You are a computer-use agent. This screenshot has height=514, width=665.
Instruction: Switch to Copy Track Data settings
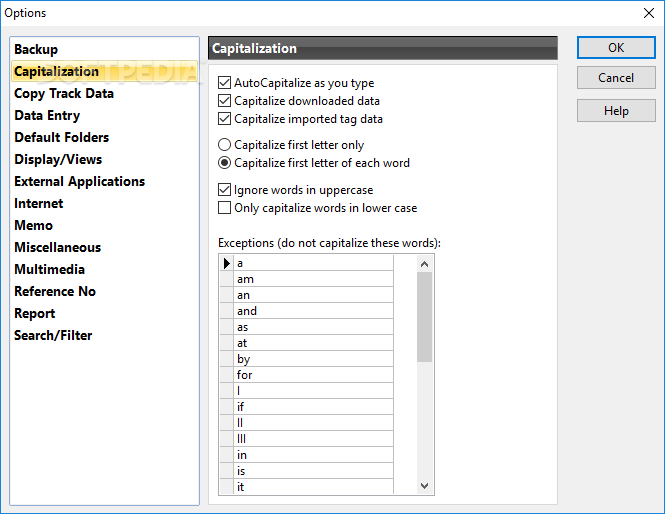click(64, 93)
